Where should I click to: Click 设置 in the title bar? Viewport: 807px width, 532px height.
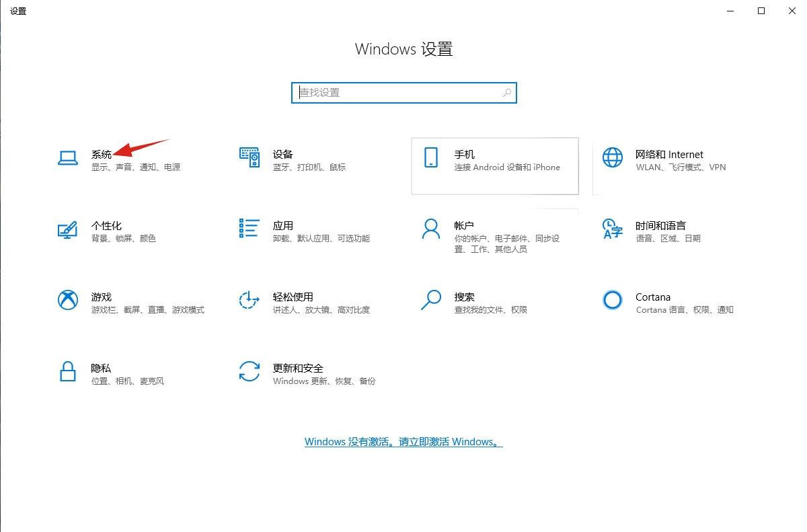(18, 11)
